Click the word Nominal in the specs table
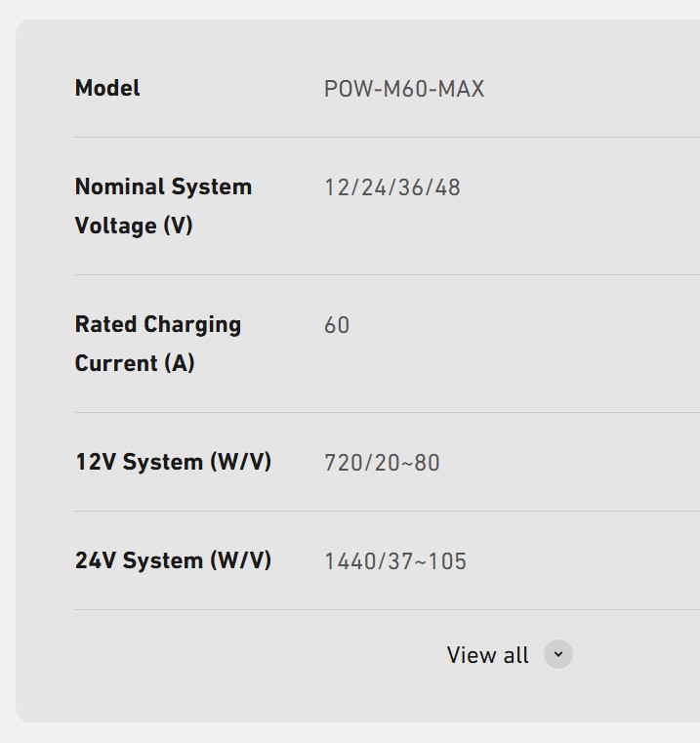Image resolution: width=700 pixels, height=743 pixels. pyautogui.click(x=120, y=186)
